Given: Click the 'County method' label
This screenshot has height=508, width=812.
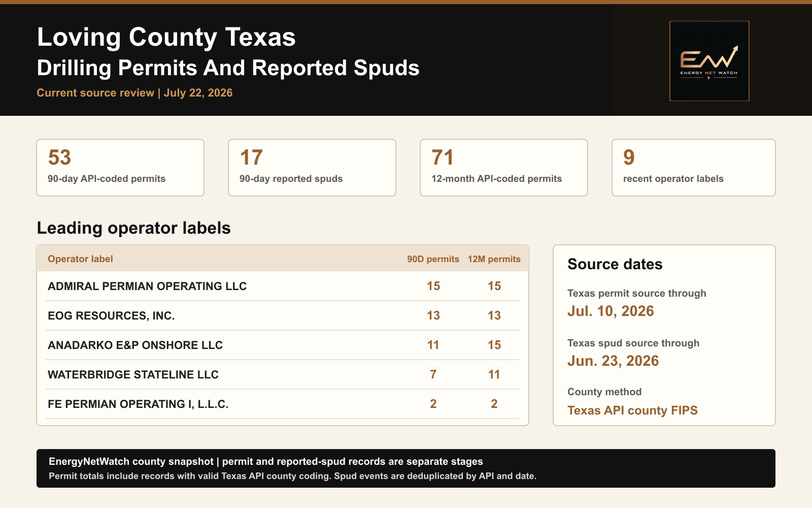Looking at the screenshot, I should 604,392.
